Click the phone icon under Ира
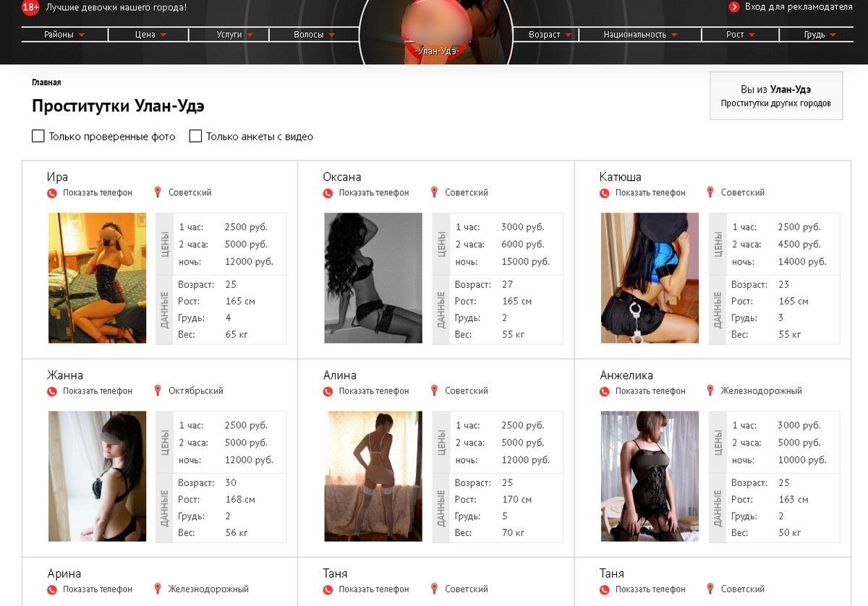The height and width of the screenshot is (606, 868). click(52, 193)
